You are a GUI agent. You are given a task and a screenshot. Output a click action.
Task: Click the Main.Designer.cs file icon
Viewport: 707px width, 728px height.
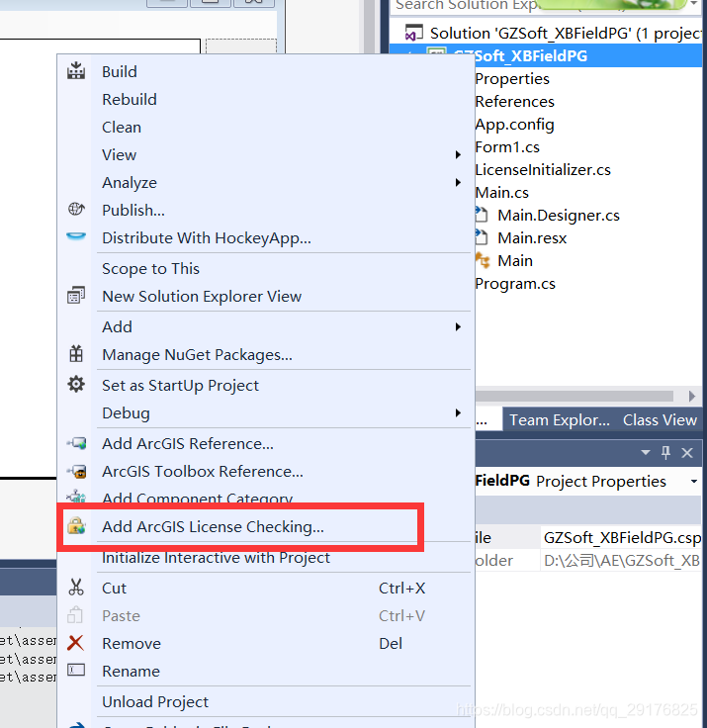482,215
